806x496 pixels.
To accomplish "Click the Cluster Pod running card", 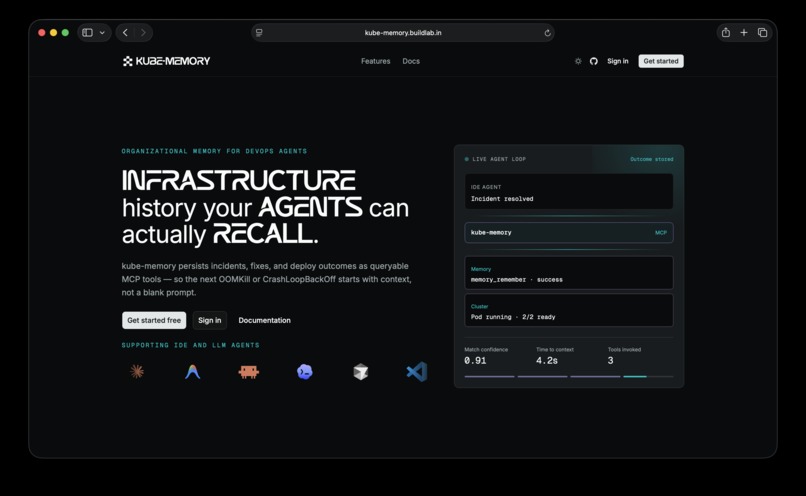I will 569,310.
